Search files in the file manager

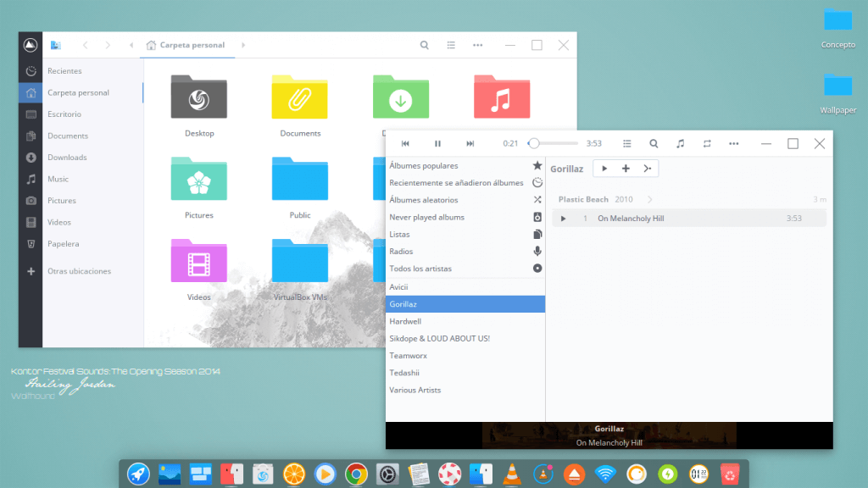point(424,46)
